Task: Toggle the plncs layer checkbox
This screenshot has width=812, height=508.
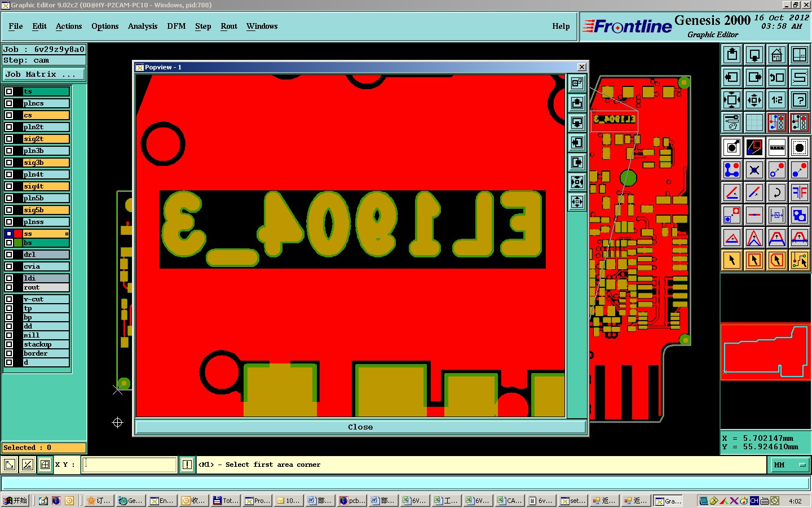Action: 9,103
